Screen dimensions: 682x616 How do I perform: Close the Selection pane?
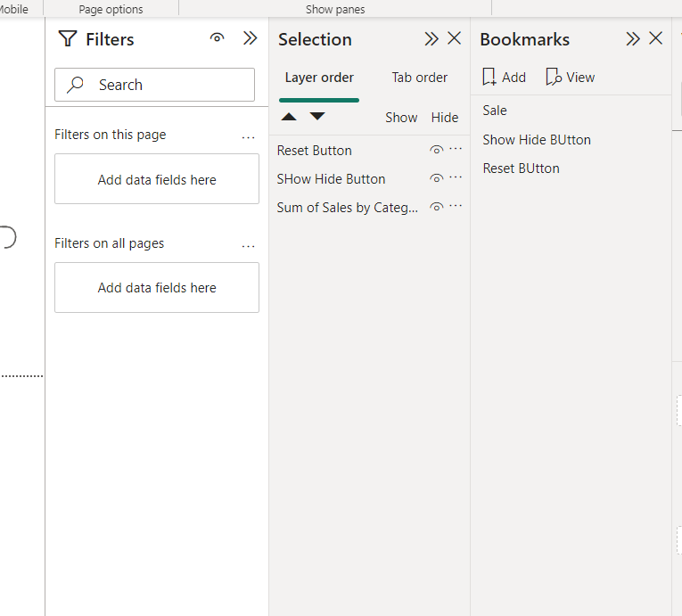point(454,38)
